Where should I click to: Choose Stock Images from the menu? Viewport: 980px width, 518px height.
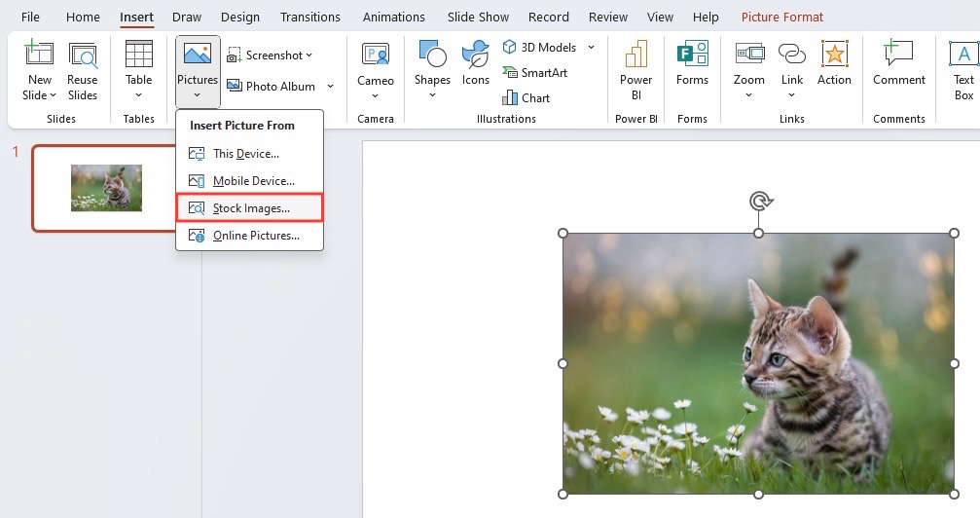tap(249, 208)
